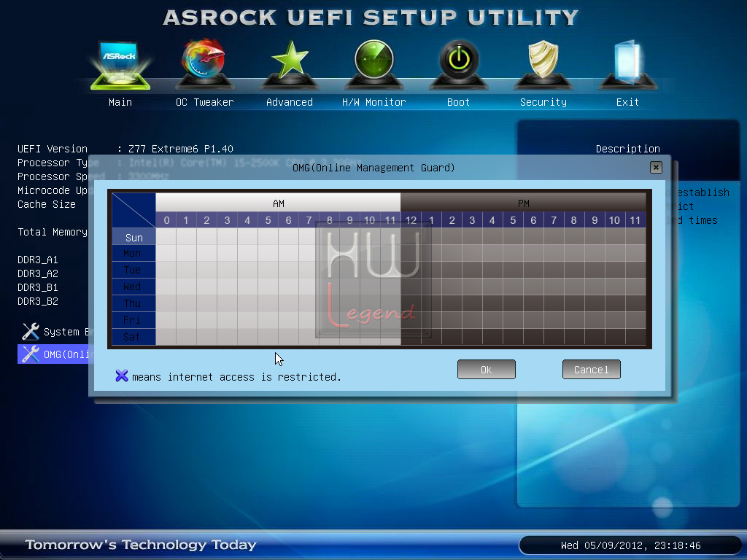
Task: Click the diagonal corner cell of the schedule grid
Action: tap(134, 211)
